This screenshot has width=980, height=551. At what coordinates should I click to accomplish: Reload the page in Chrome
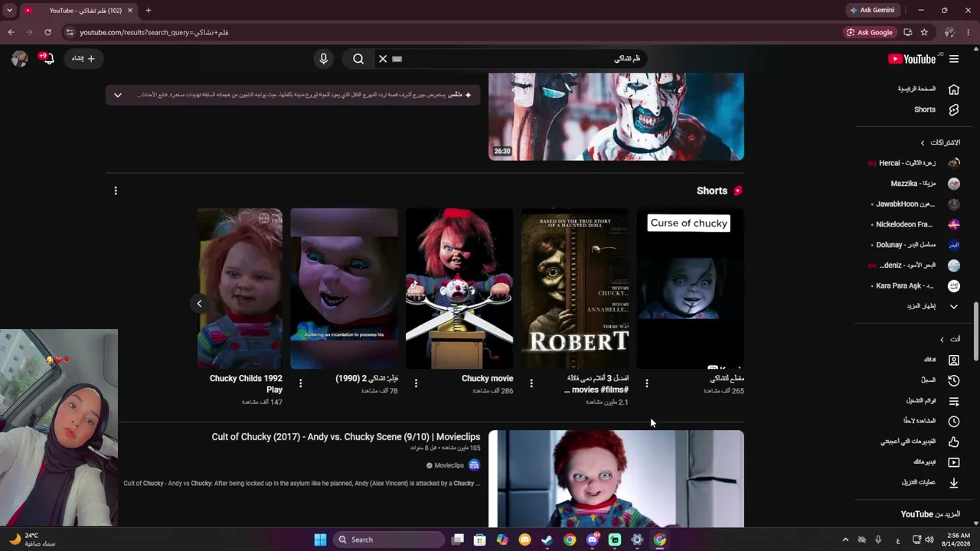coord(47,32)
